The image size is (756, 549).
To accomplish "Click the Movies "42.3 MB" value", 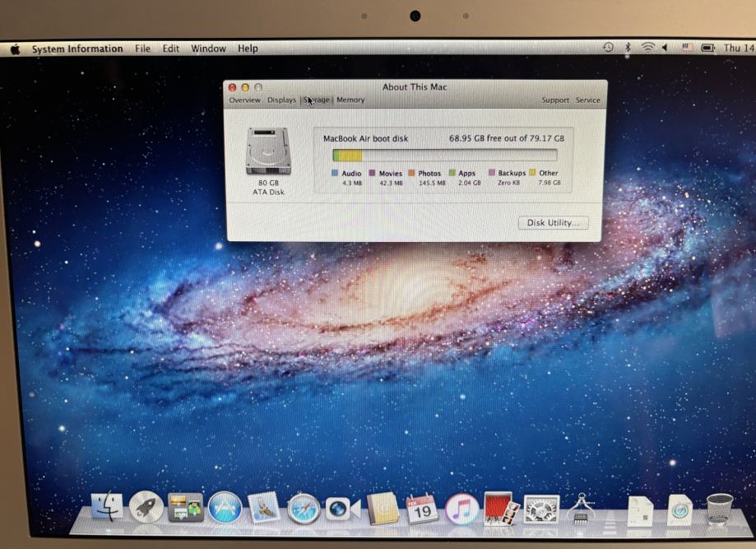I will point(391,183).
